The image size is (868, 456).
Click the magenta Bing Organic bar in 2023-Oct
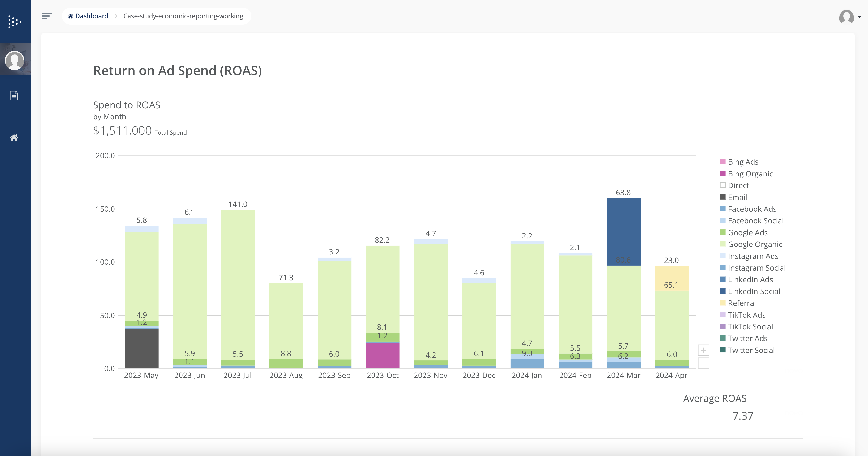click(x=382, y=356)
